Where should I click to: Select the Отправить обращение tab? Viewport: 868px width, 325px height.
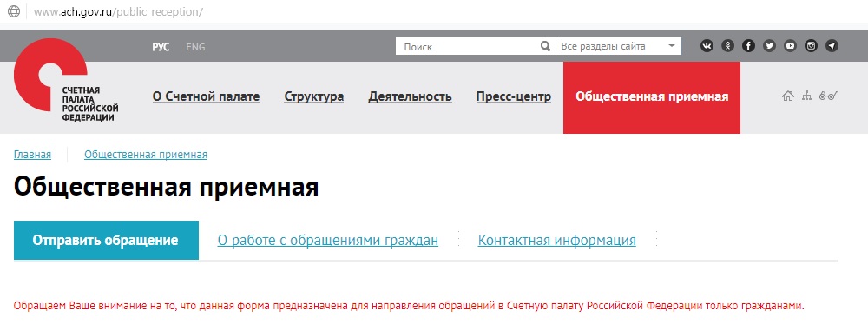click(x=106, y=240)
